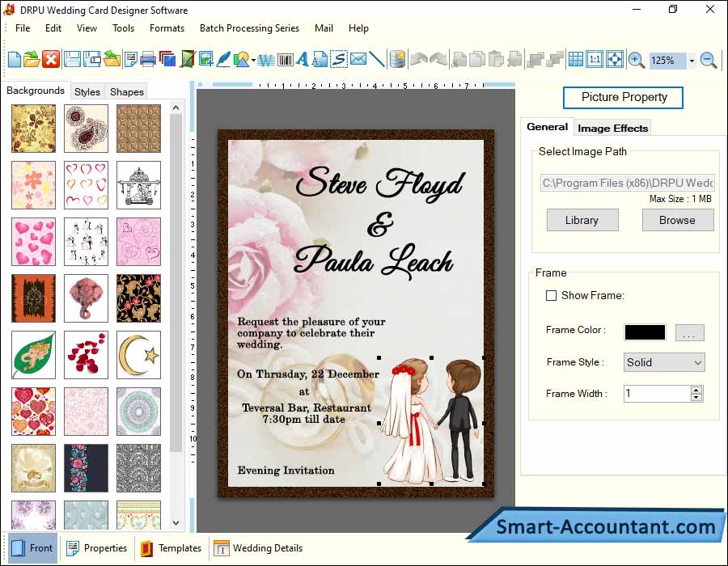Decrease Frame Width with down arrow
This screenshot has height=566, width=728.
[x=696, y=397]
